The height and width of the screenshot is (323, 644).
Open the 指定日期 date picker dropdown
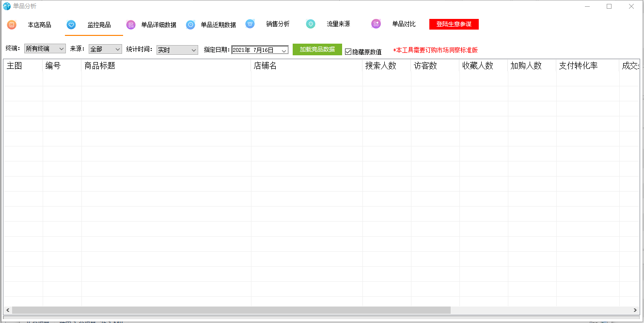coord(284,50)
